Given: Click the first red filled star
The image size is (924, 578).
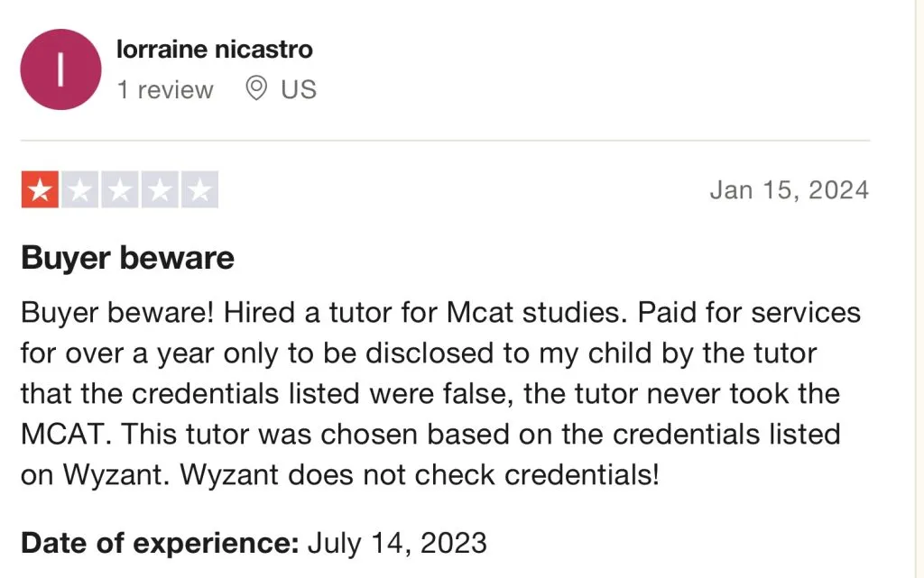Looking at the screenshot, I should [x=39, y=190].
